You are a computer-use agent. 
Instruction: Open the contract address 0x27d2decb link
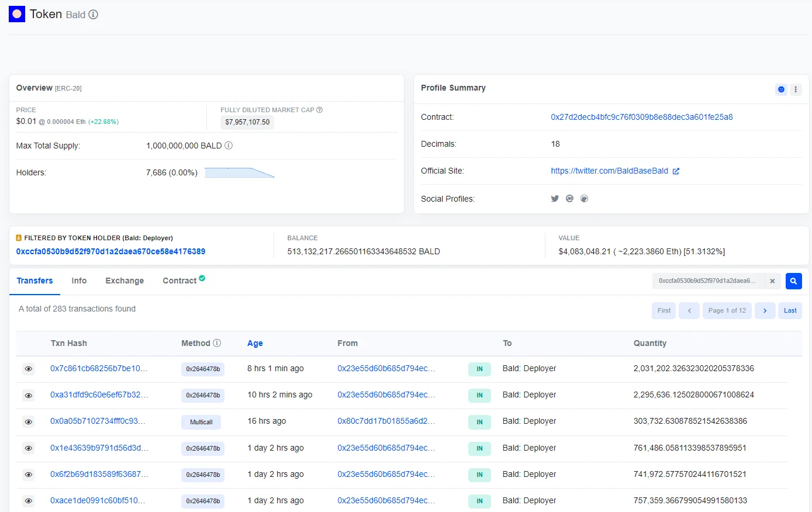point(641,117)
